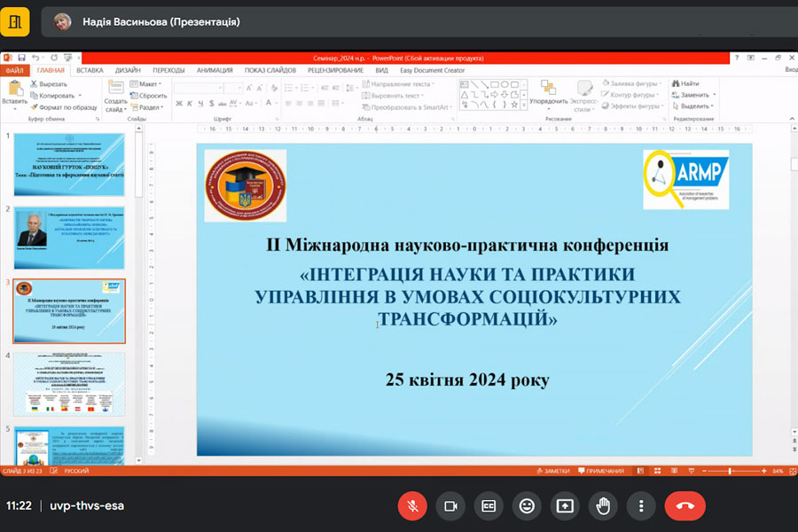Open the ПЕРЕХОДЫ ribbon tab
The image size is (798, 532).
pos(168,70)
